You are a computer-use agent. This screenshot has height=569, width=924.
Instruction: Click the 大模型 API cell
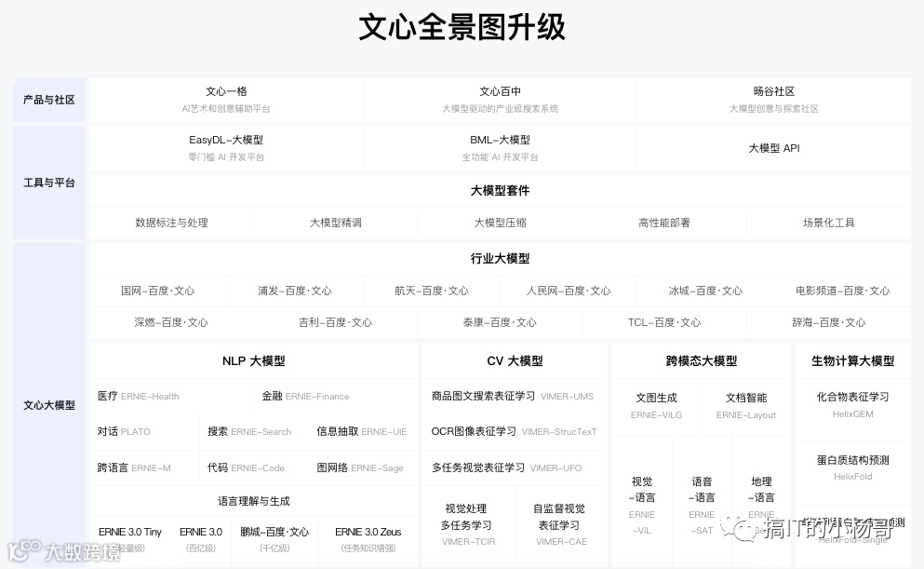point(774,148)
